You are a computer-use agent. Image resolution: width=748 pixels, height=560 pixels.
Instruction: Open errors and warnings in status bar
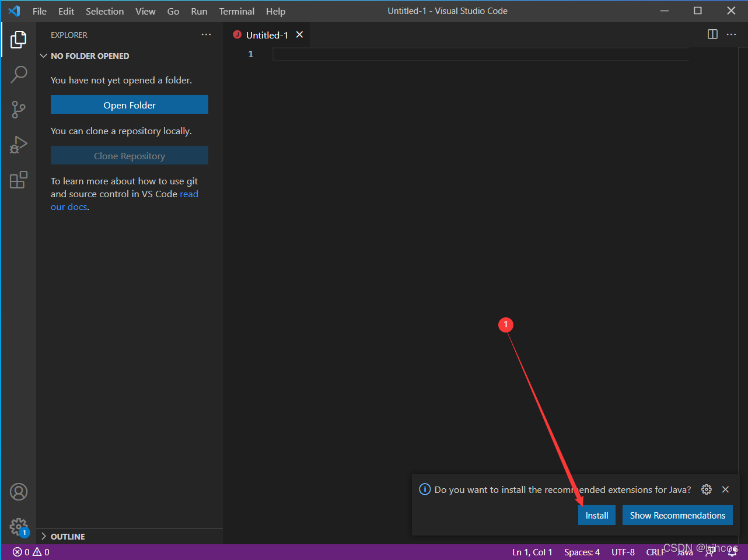[31, 552]
